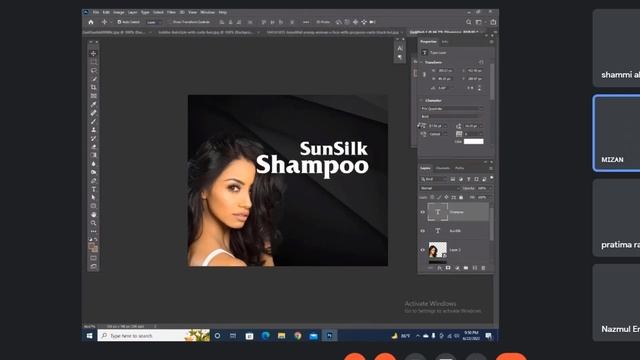
Task: Open the Window menu
Action: 207,13
